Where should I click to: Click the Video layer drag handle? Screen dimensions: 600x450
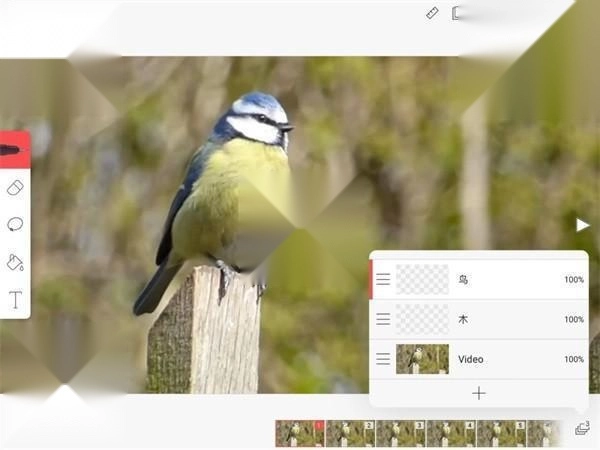click(x=383, y=359)
